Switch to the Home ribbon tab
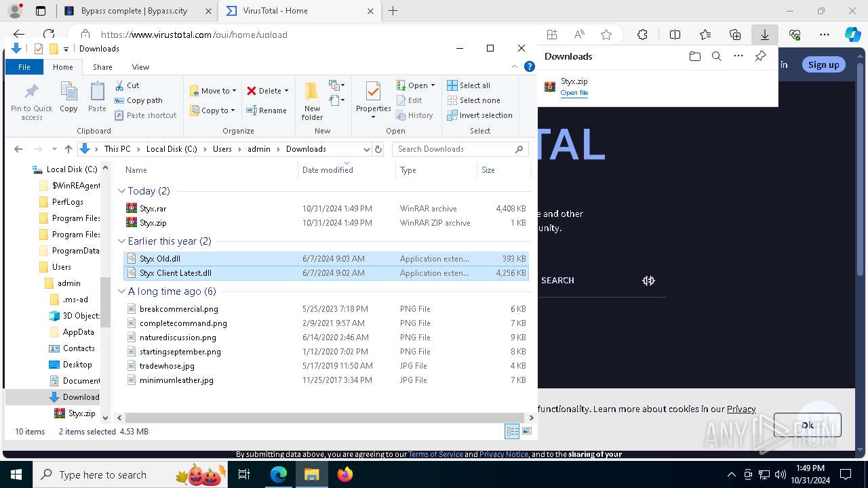Screen dimensions: 868x488 point(63,67)
